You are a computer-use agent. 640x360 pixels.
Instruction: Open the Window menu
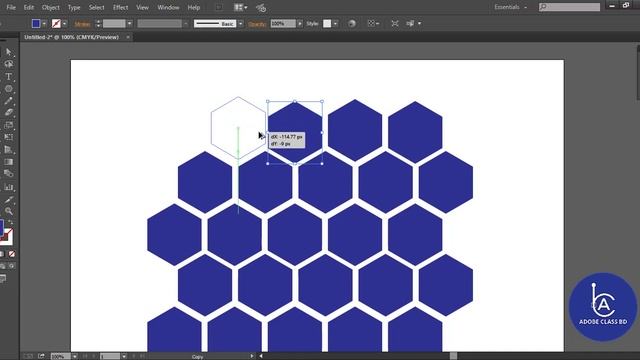click(168, 7)
